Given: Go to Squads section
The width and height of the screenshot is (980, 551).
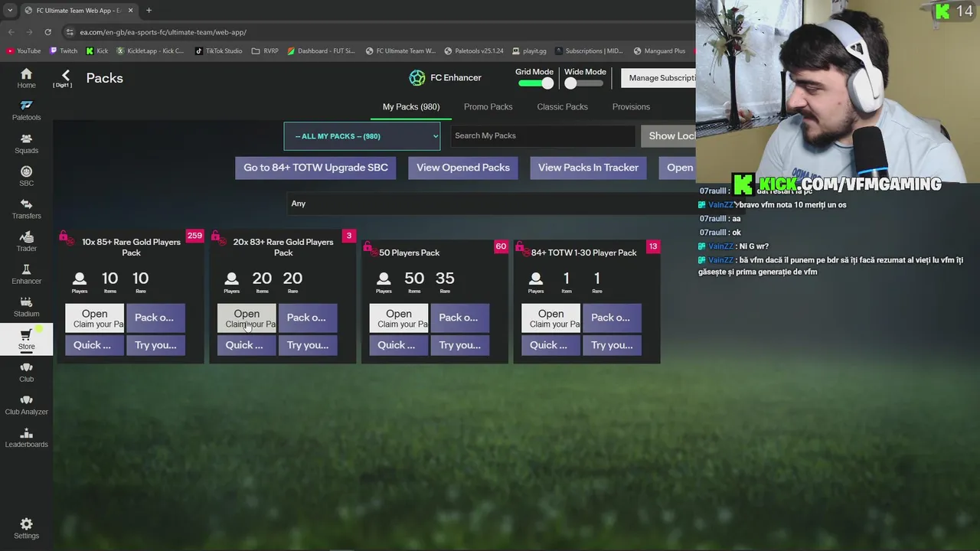Looking at the screenshot, I should [26, 143].
